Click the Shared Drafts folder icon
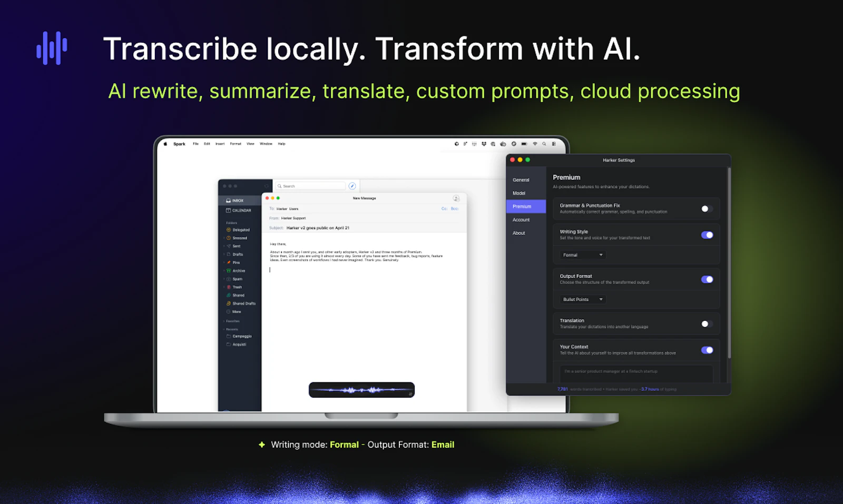 click(x=229, y=303)
